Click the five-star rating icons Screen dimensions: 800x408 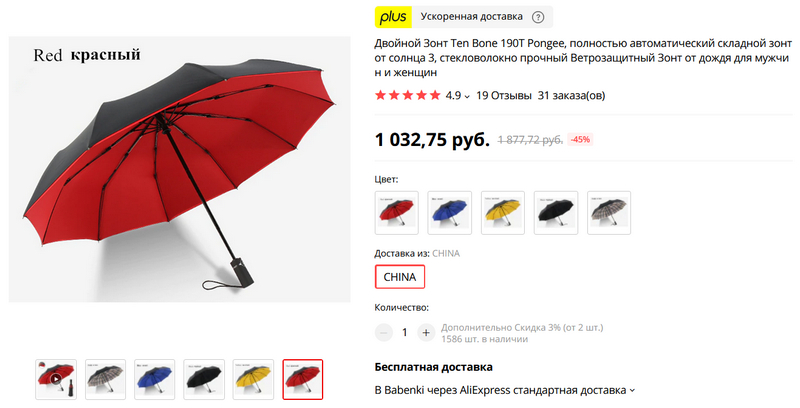coord(407,95)
